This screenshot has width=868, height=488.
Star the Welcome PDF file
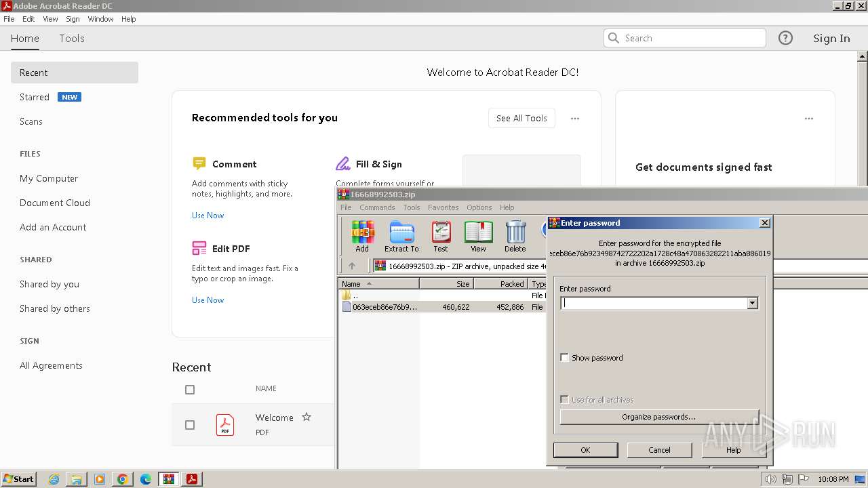(x=307, y=417)
